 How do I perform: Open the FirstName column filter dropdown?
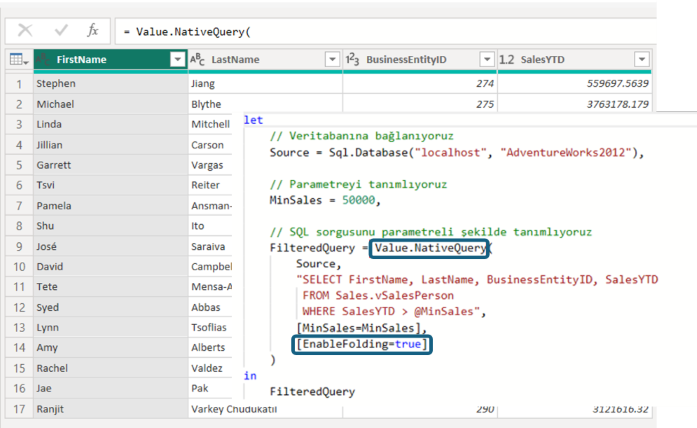(x=177, y=59)
